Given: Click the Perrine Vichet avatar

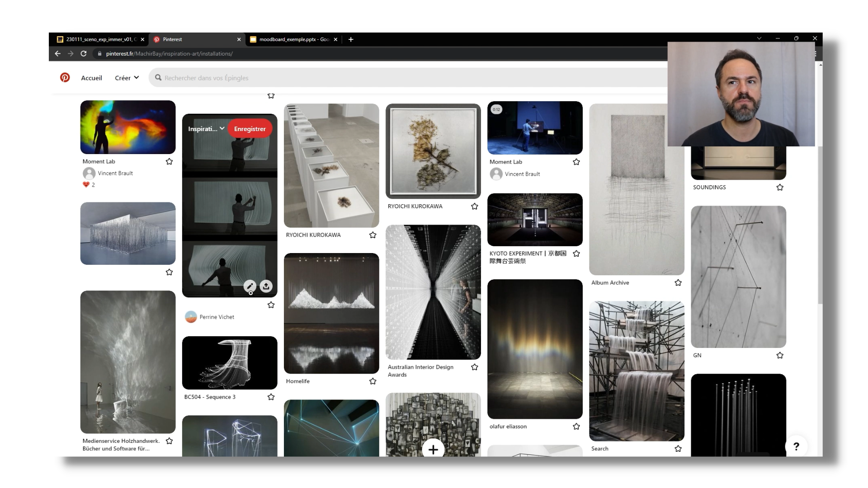Looking at the screenshot, I should pos(191,317).
